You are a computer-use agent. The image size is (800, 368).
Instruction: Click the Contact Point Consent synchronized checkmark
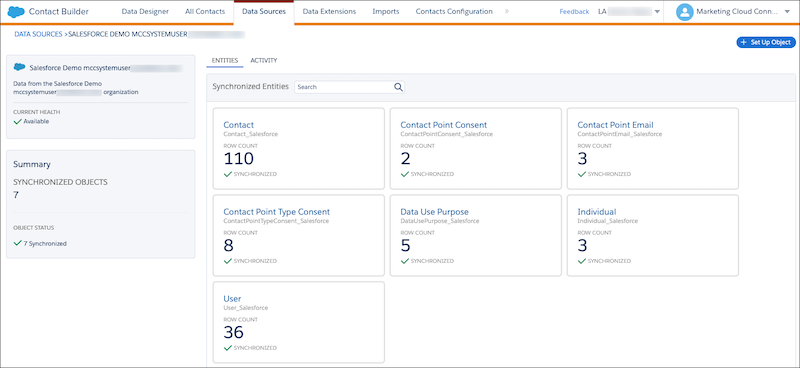[405, 174]
